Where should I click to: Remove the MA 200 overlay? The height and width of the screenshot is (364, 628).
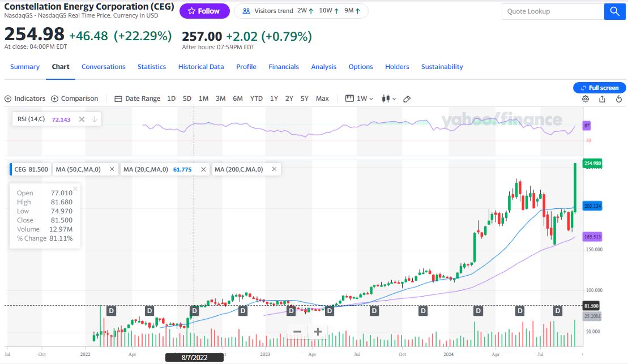(274, 169)
